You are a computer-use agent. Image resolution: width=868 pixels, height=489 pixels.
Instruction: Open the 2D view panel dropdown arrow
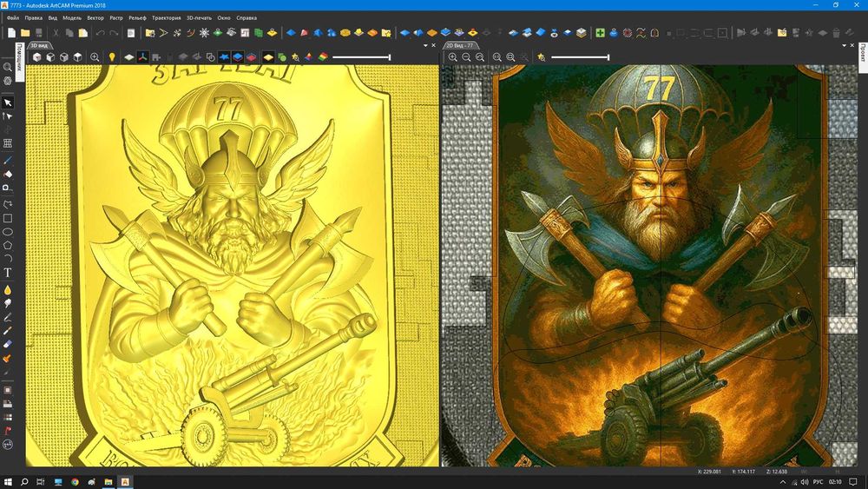[x=845, y=45]
